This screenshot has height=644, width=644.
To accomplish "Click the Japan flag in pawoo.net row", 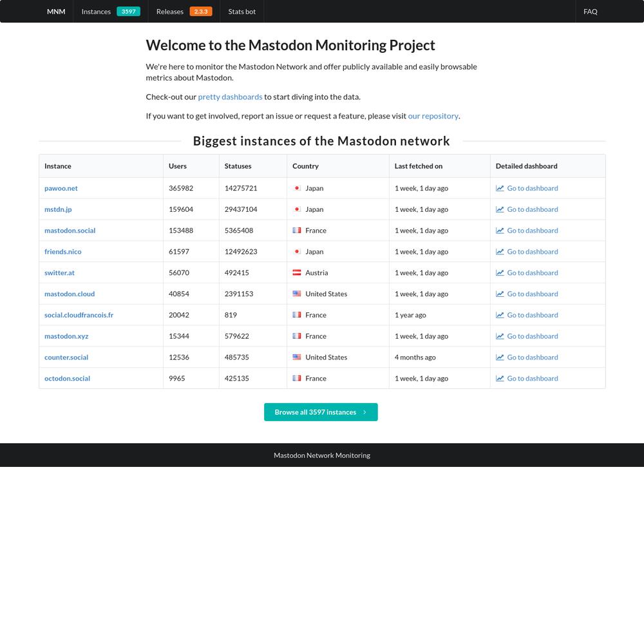I will click(296, 188).
